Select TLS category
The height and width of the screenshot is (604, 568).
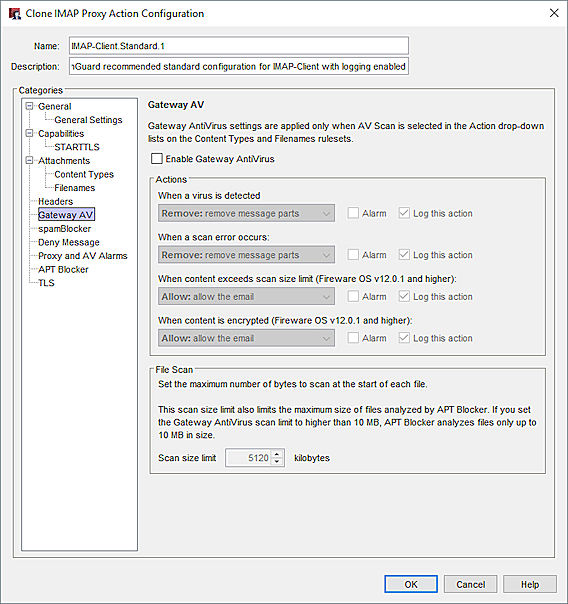46,283
